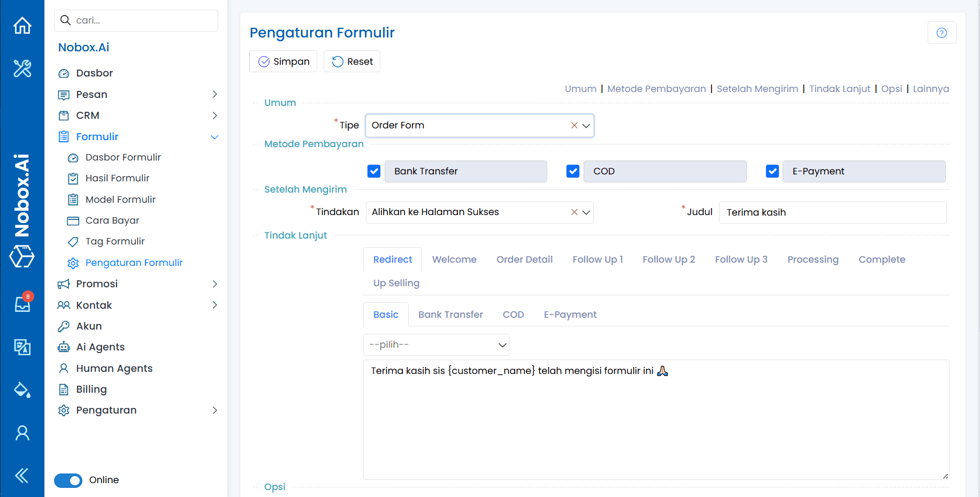The height and width of the screenshot is (497, 980).
Task: Click the inbox icon with red badge 8
Action: 22,304
